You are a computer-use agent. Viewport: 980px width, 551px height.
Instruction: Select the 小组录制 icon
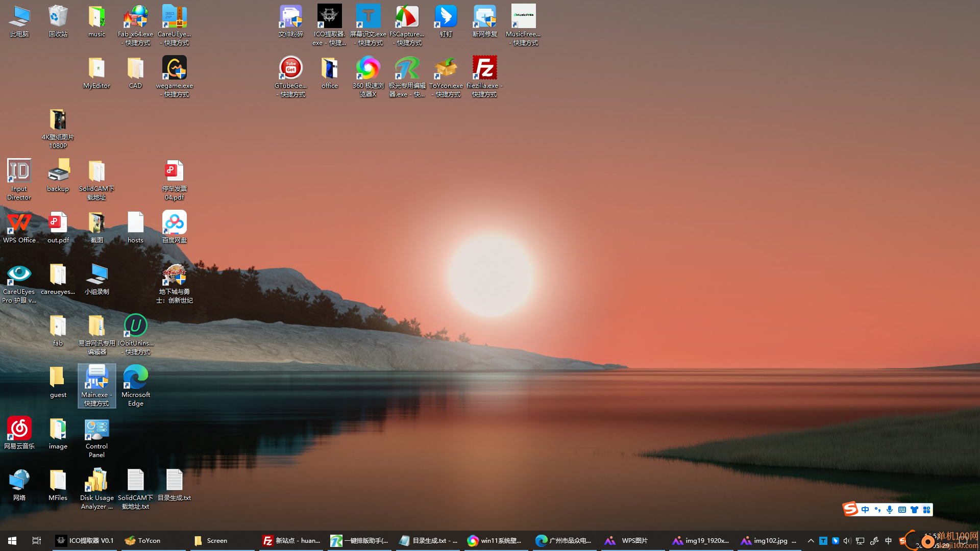point(96,279)
